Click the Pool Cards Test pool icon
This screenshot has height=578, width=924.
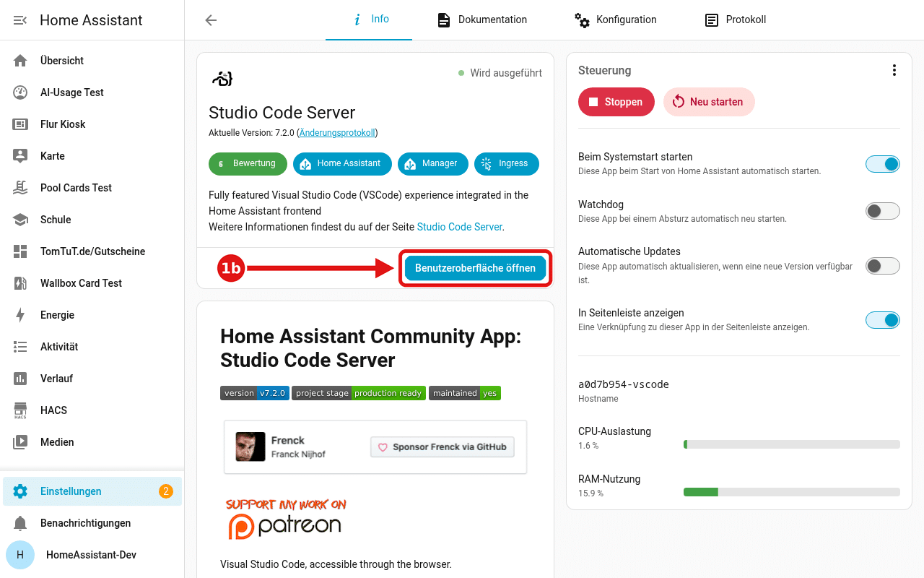20,188
